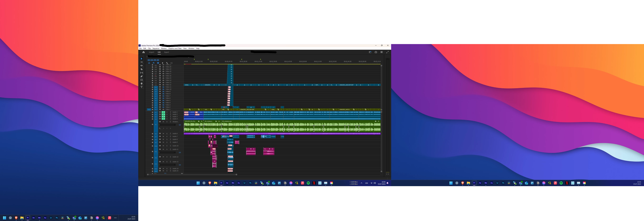Click the Home icon
Viewport: 644px width, 221px height.
[144, 52]
